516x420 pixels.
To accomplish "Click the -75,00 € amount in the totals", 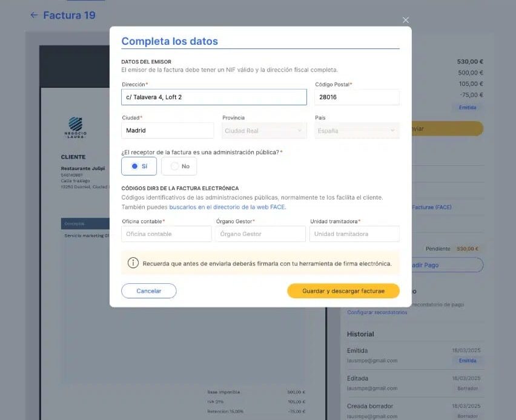I will click(471, 95).
